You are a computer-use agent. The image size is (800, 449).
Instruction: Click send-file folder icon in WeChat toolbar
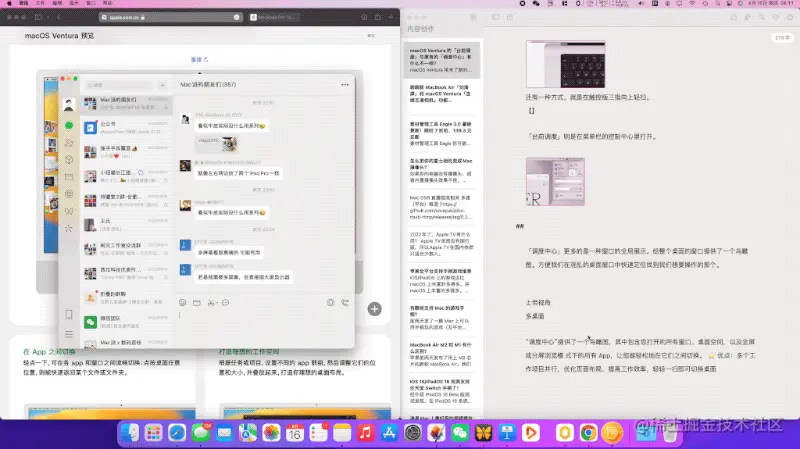[x=197, y=303]
